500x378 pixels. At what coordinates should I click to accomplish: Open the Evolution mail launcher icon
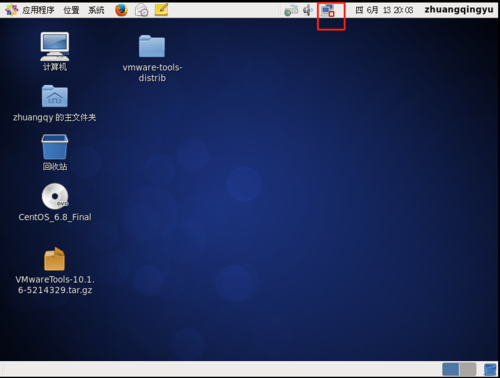click(x=141, y=10)
